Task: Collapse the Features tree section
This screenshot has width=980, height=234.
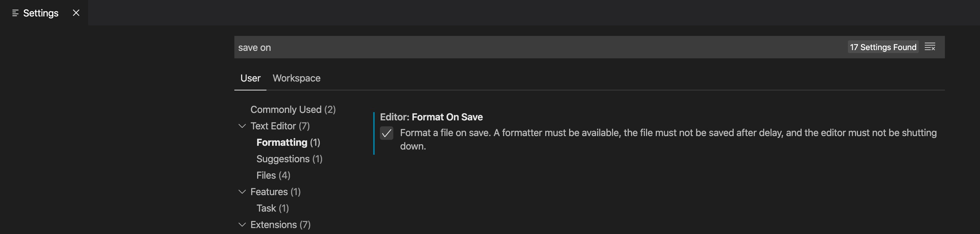Action: click(x=242, y=192)
